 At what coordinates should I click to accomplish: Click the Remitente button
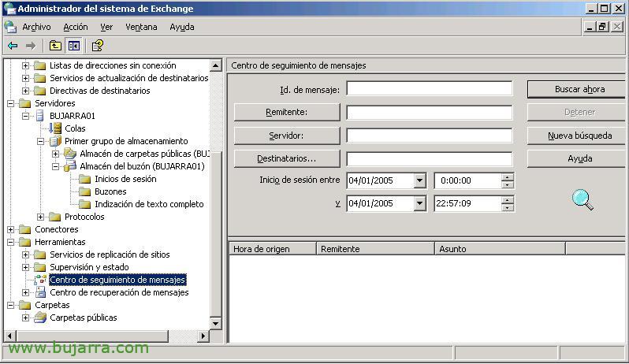pyautogui.click(x=287, y=112)
